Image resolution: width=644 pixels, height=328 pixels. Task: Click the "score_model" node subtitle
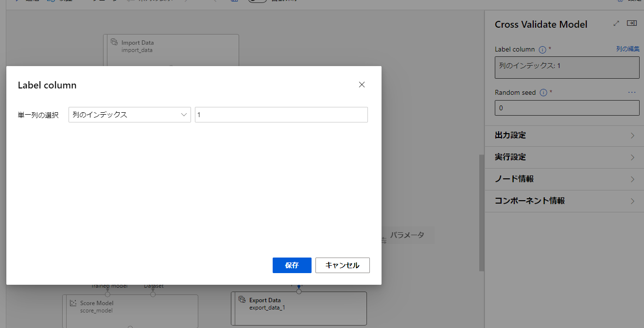(96, 311)
